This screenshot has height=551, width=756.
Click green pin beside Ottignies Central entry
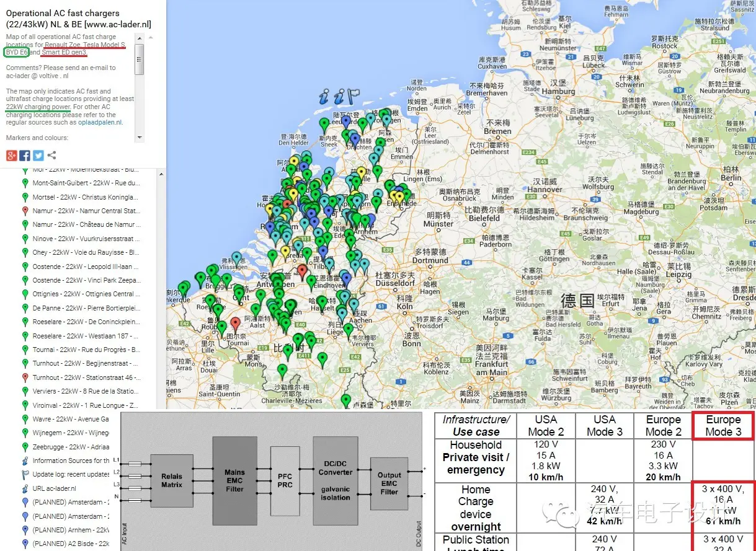click(25, 295)
